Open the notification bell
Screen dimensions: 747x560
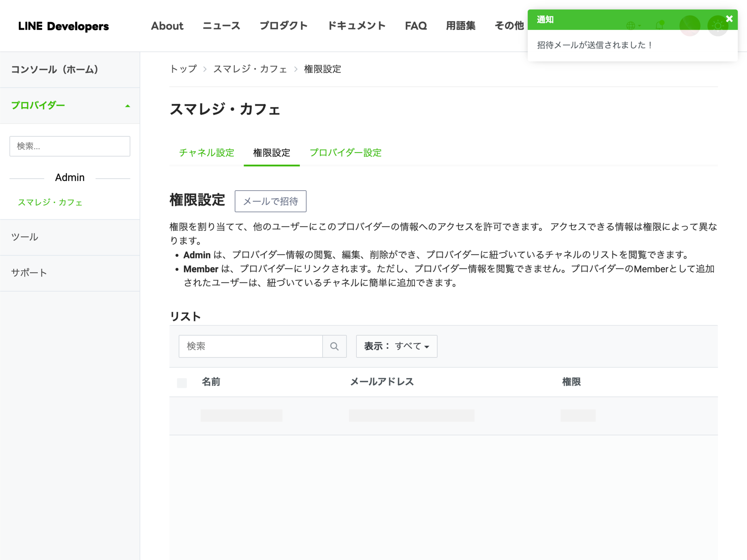(x=659, y=25)
